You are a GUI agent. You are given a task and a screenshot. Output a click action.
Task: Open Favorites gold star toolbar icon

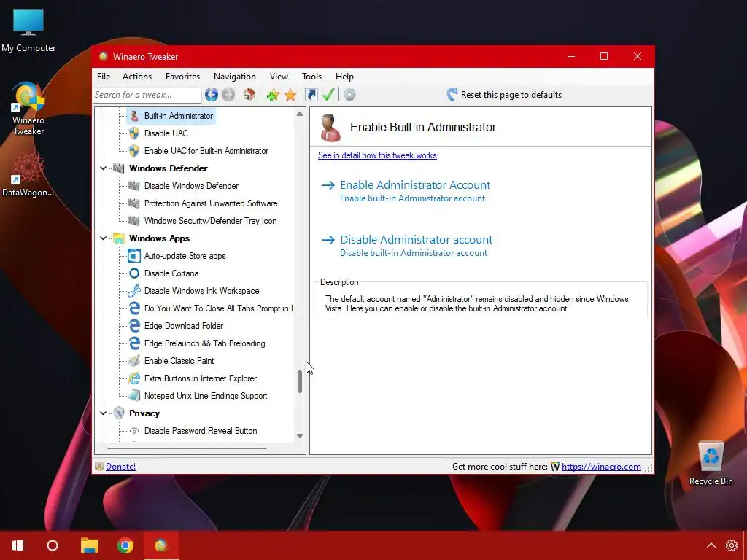pyautogui.click(x=290, y=95)
